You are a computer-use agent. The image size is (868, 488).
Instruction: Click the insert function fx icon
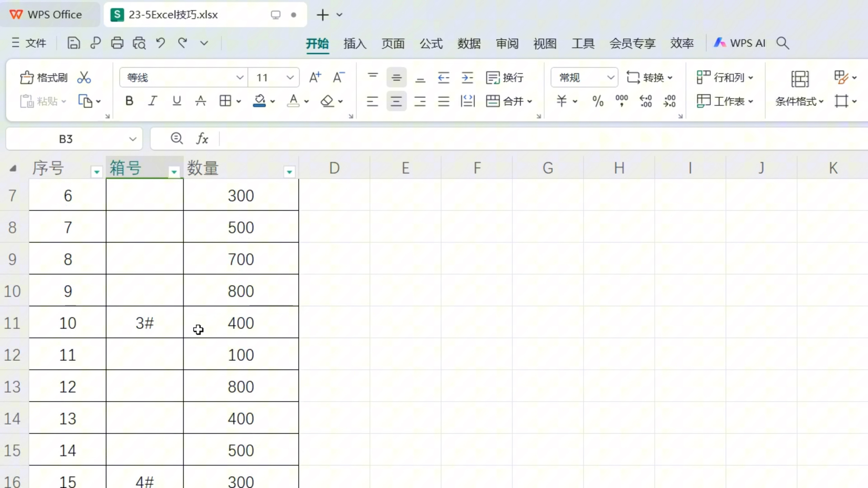pos(202,139)
